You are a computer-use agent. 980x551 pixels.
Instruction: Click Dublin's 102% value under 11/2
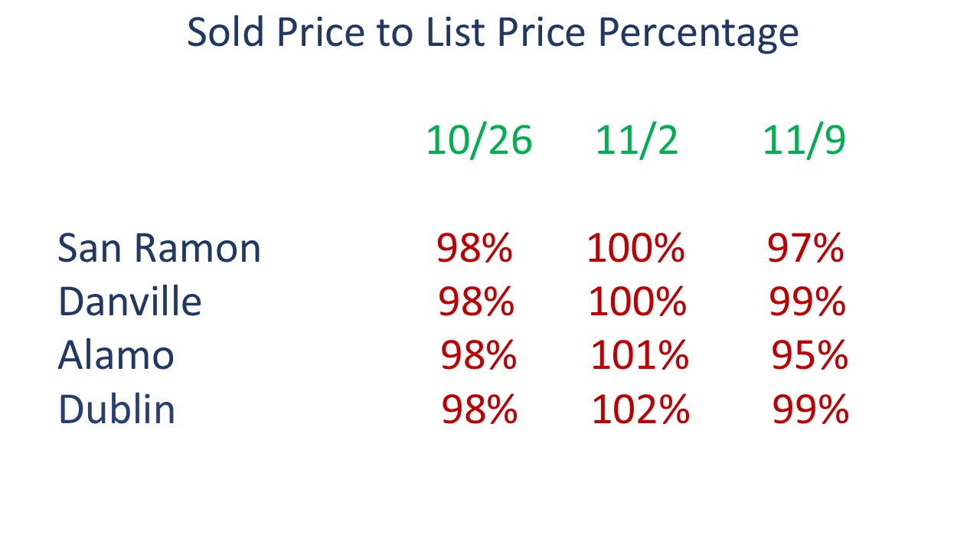point(641,410)
